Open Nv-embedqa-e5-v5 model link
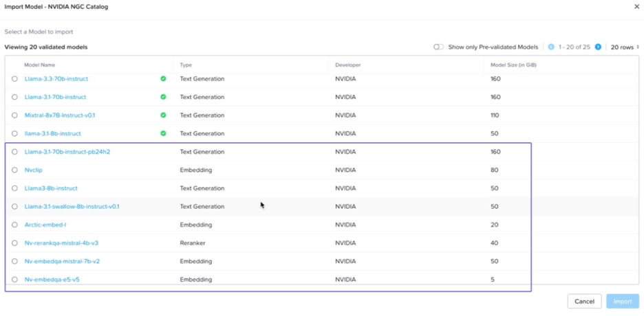This screenshot has height=316, width=644. (50, 280)
